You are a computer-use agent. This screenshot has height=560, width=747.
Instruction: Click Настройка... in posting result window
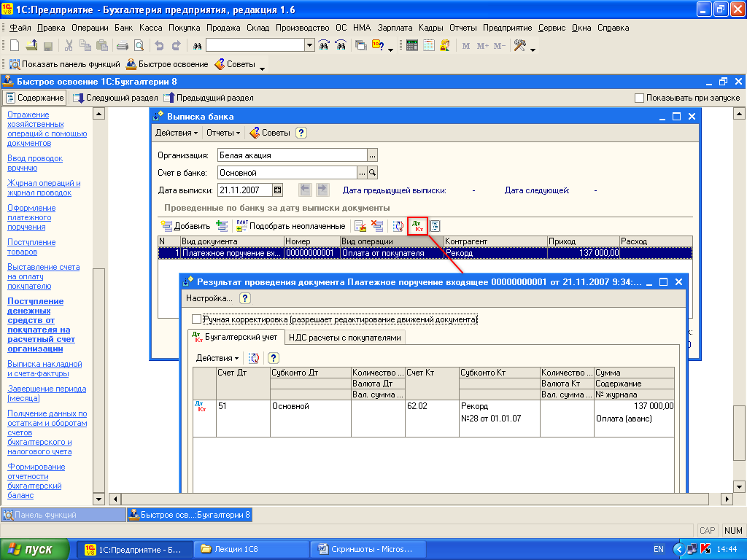click(209, 298)
